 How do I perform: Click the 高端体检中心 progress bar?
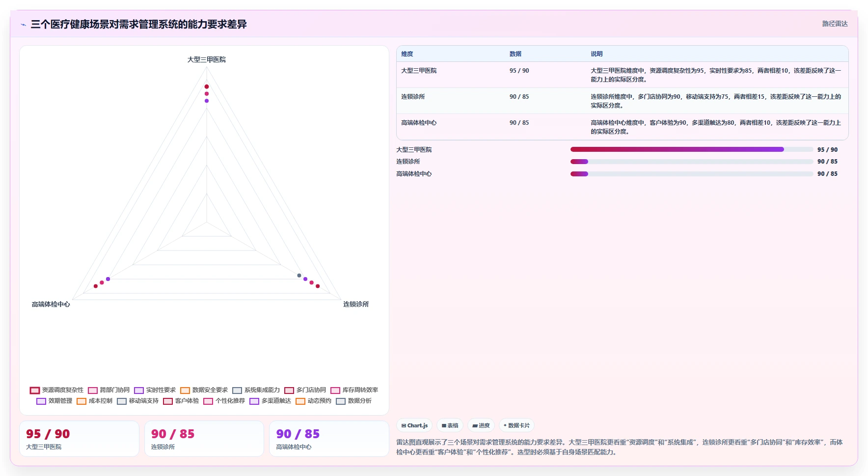[691, 174]
